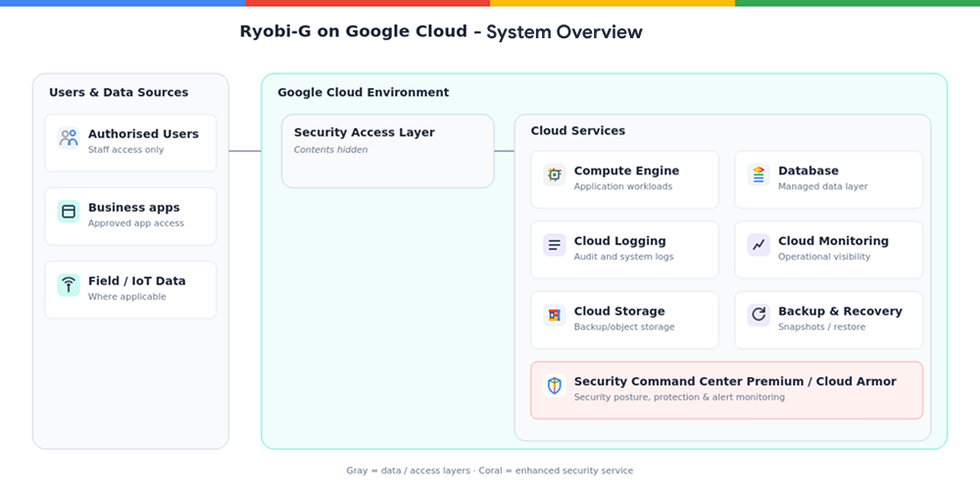
Task: Click the 'Approved app access' subtitle
Action: pyautogui.click(x=136, y=223)
